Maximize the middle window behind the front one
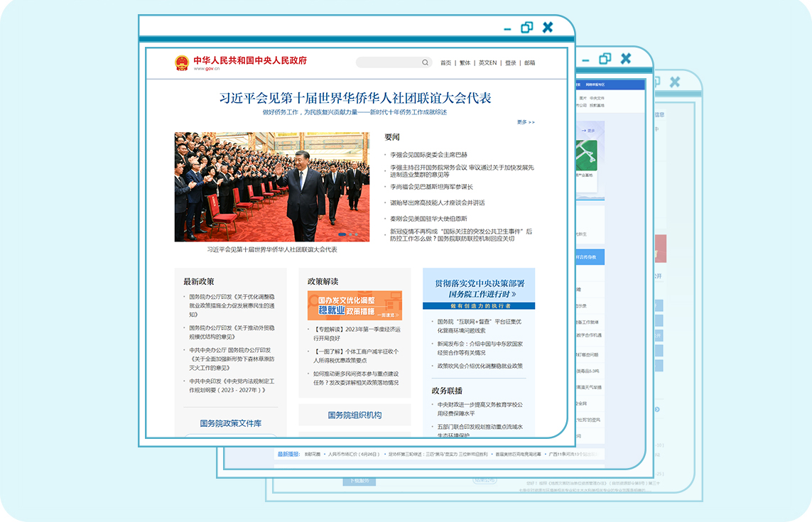The width and height of the screenshot is (812, 522). pyautogui.click(x=605, y=59)
